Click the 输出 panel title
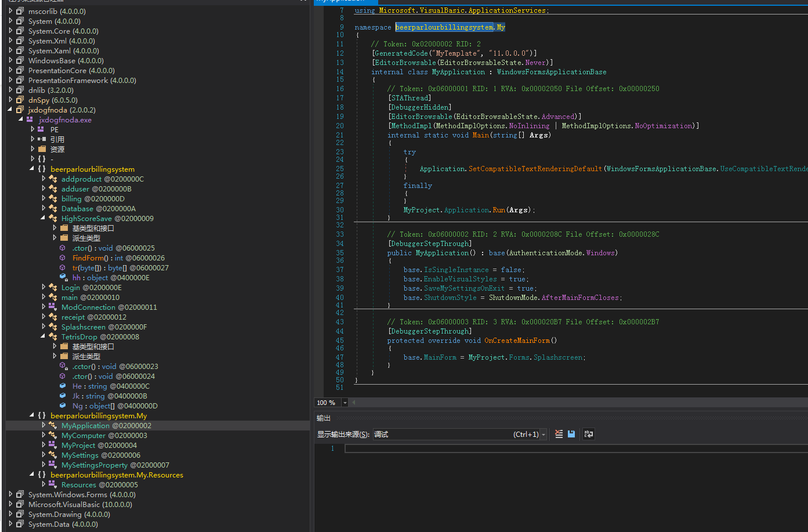808x532 pixels. point(324,418)
